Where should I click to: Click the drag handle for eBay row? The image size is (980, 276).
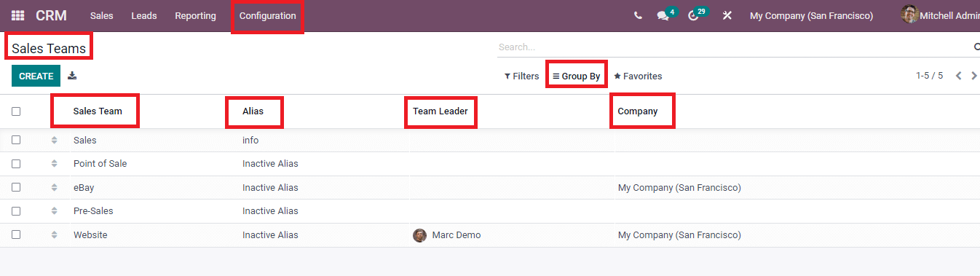(x=54, y=187)
